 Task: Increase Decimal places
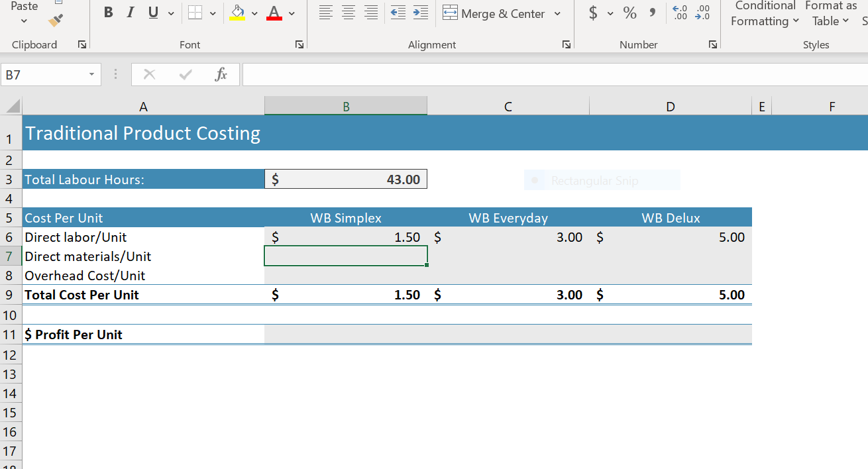[679, 13]
